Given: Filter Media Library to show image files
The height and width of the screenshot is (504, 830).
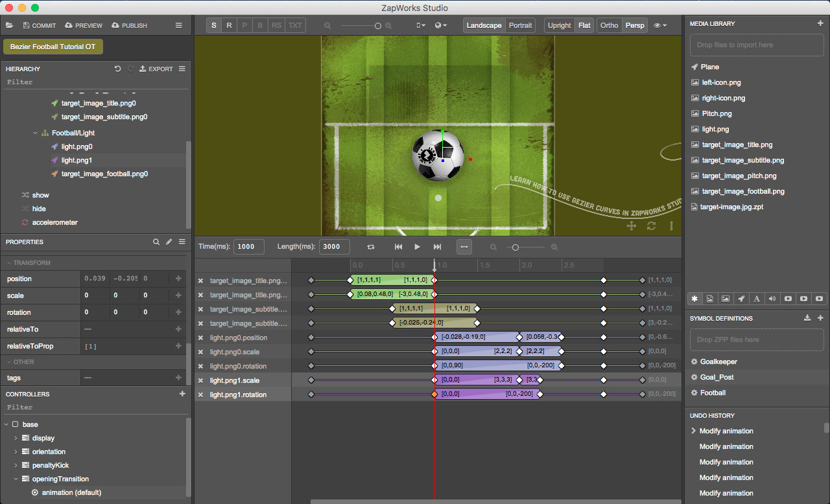Looking at the screenshot, I should [726, 299].
